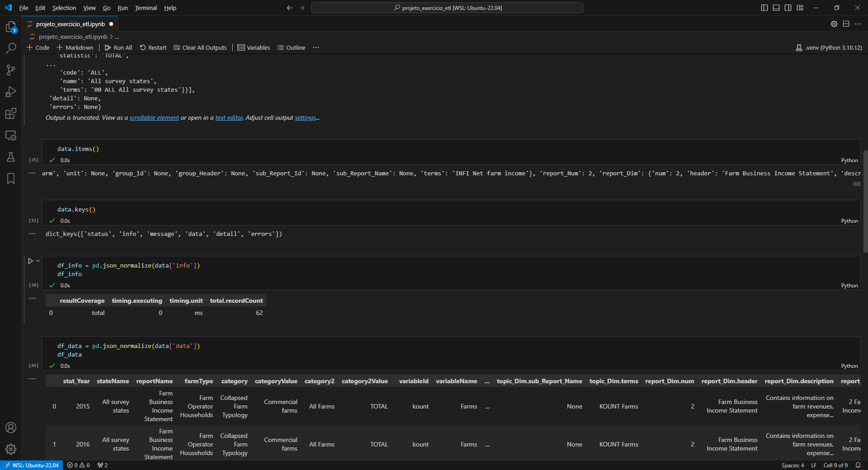Image resolution: width=868 pixels, height=470 pixels.
Task: Open the Run menu
Action: pyautogui.click(x=123, y=8)
